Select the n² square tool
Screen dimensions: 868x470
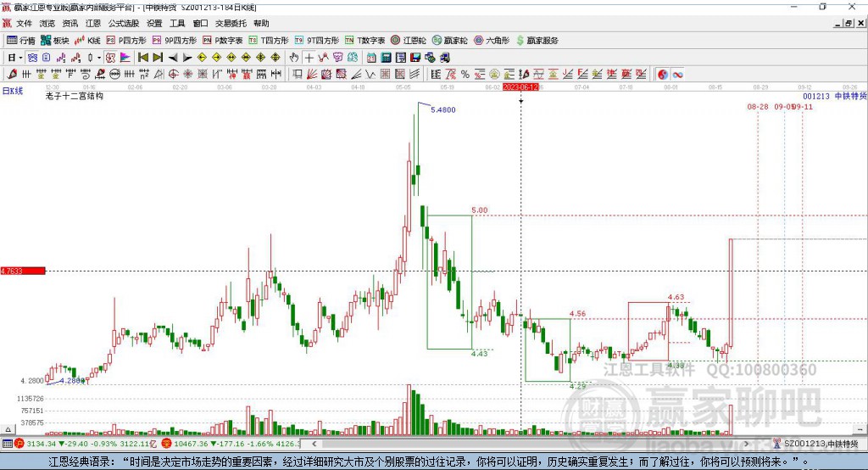tap(144, 75)
